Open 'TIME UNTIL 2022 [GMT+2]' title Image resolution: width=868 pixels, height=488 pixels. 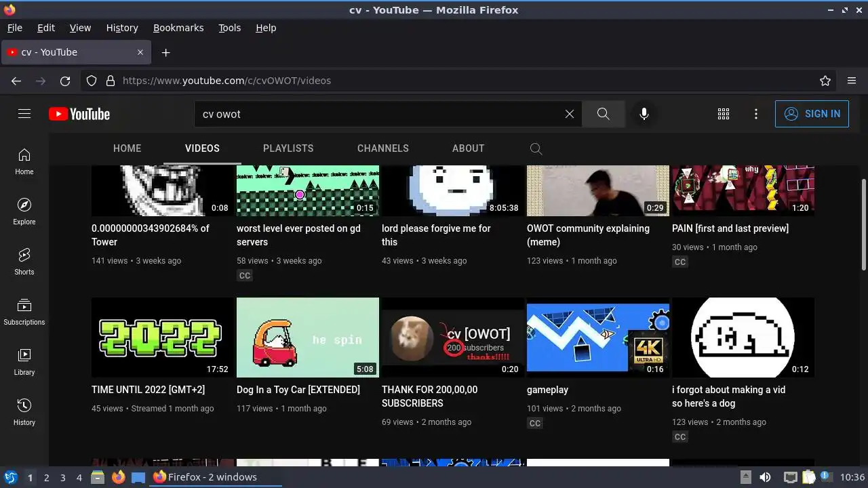point(148,390)
